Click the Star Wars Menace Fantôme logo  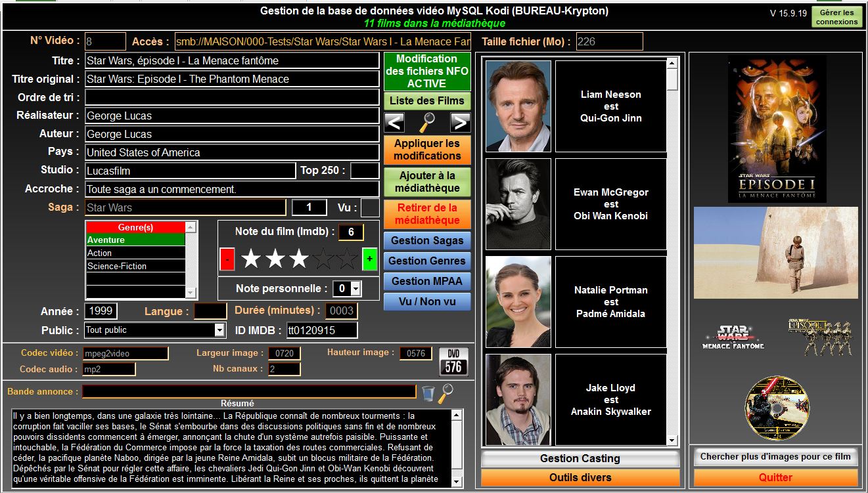[733, 336]
